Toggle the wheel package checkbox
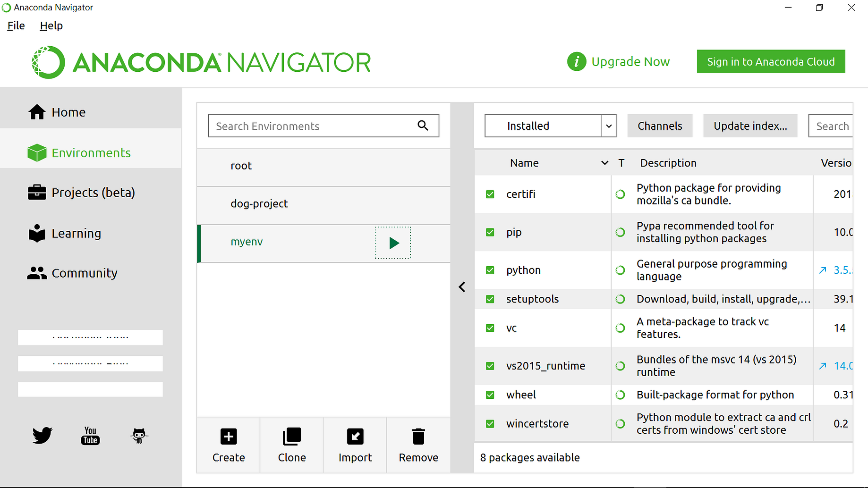Image resolution: width=868 pixels, height=488 pixels. click(490, 395)
